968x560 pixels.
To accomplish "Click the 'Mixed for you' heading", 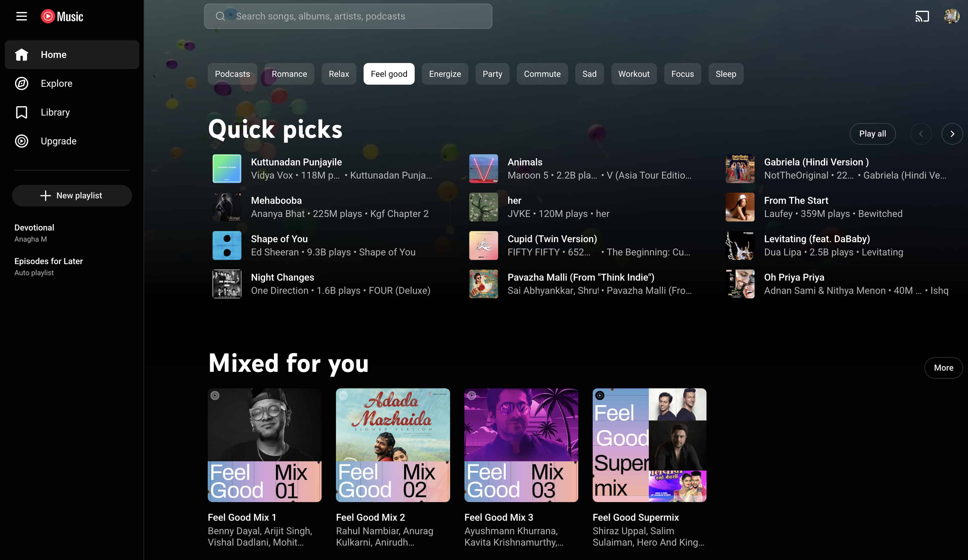I will coord(289,363).
